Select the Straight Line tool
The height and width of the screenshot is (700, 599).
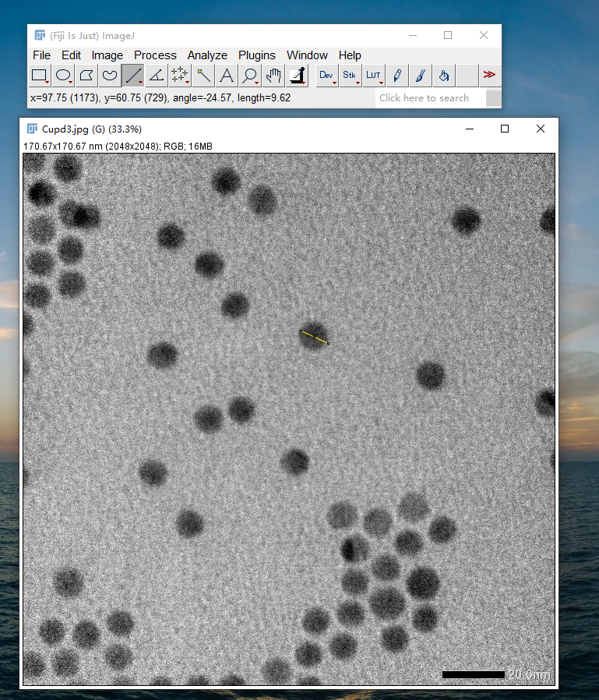point(133,76)
